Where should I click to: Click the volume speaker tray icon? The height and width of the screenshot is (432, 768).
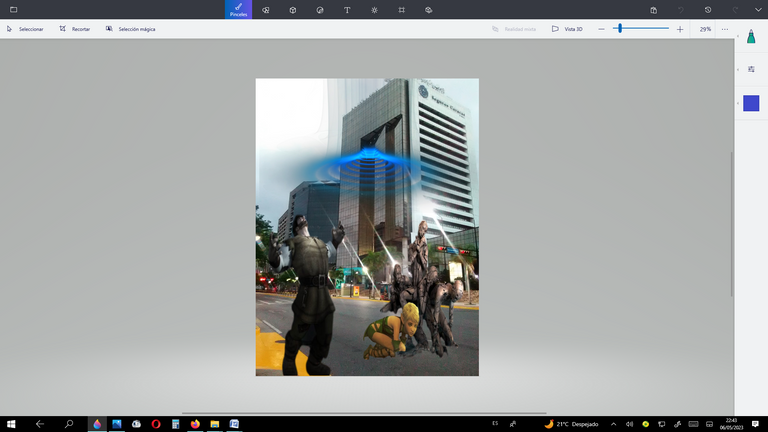(629, 424)
